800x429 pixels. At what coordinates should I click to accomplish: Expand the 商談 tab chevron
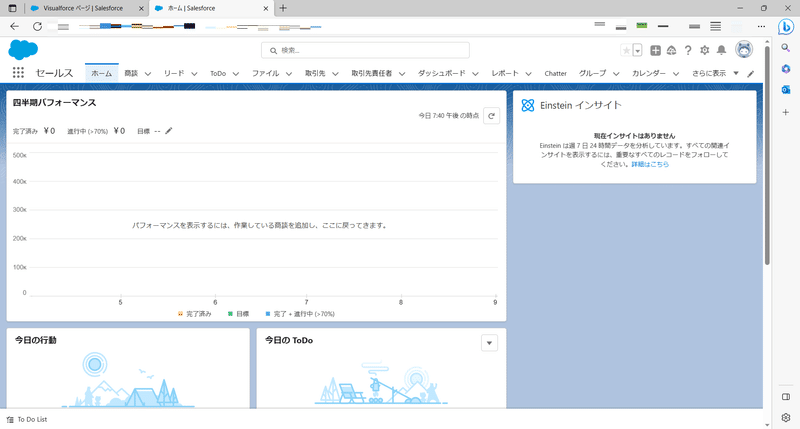pyautogui.click(x=148, y=73)
